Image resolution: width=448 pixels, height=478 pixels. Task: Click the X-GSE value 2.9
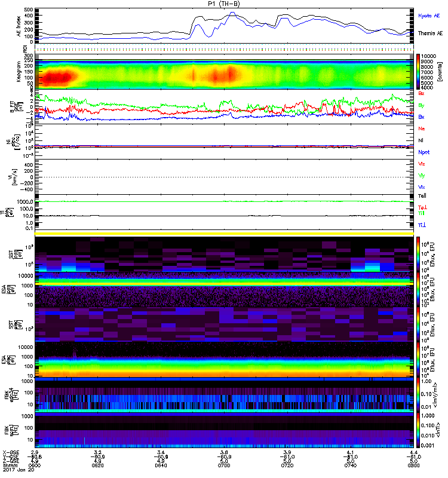[35, 452]
